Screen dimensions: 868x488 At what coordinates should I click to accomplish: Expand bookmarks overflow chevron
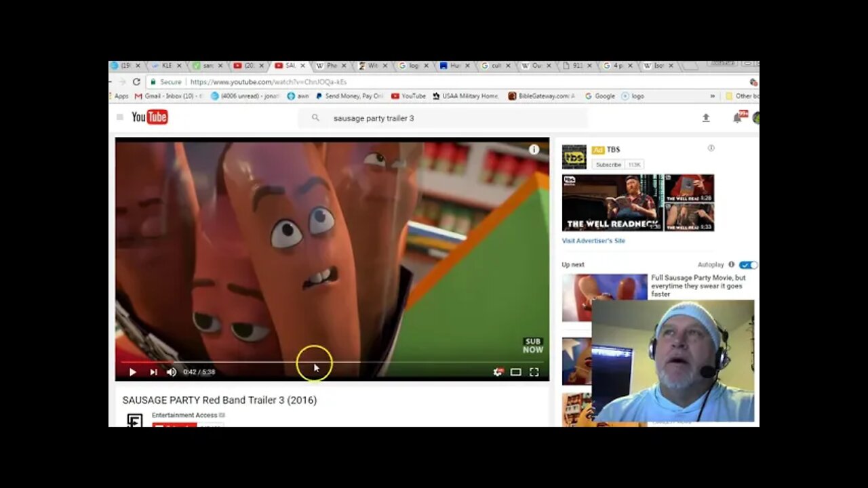(713, 96)
